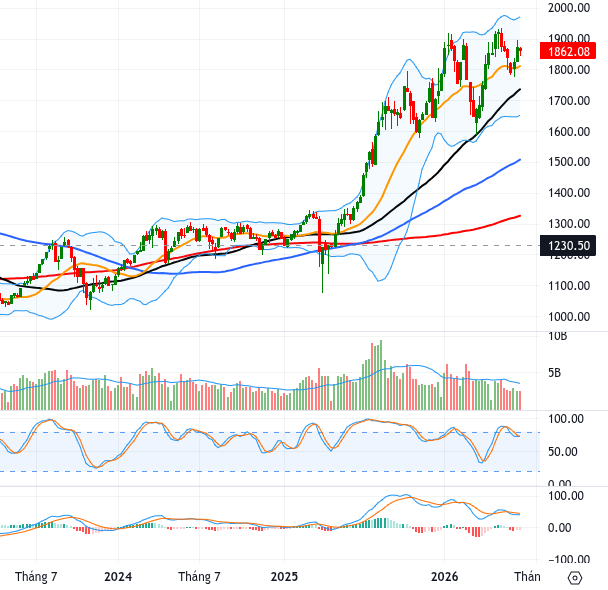Click the 2000.00 price scale label
The height and width of the screenshot is (590, 608).
point(569,8)
